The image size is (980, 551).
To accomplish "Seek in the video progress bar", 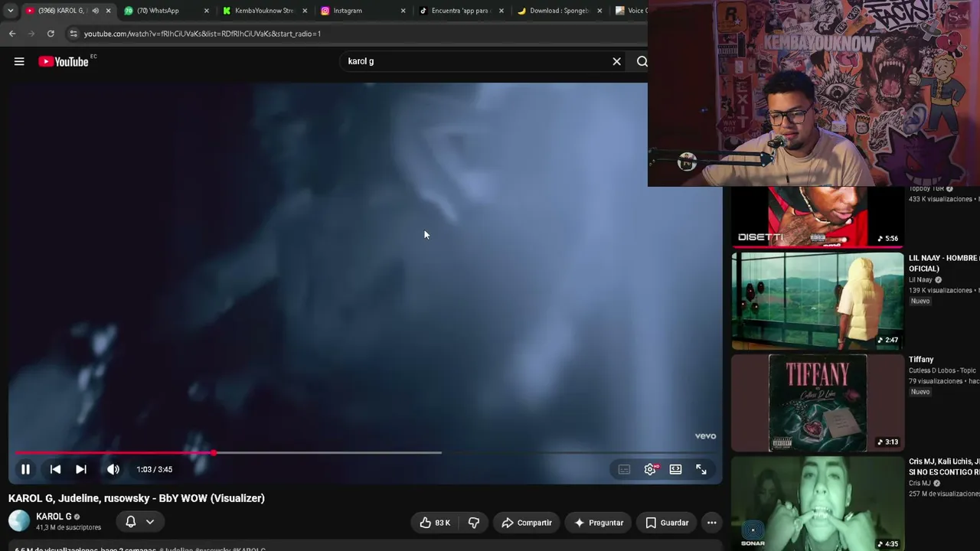I will 366,453.
